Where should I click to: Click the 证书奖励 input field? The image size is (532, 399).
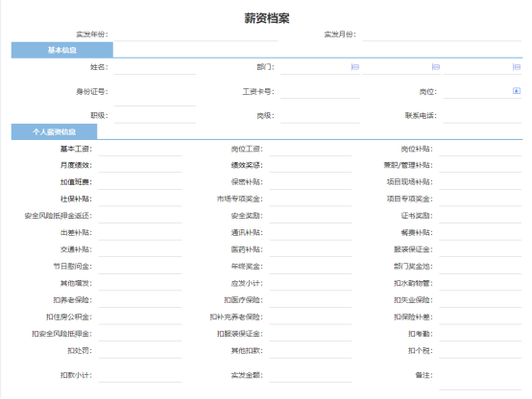(480, 216)
